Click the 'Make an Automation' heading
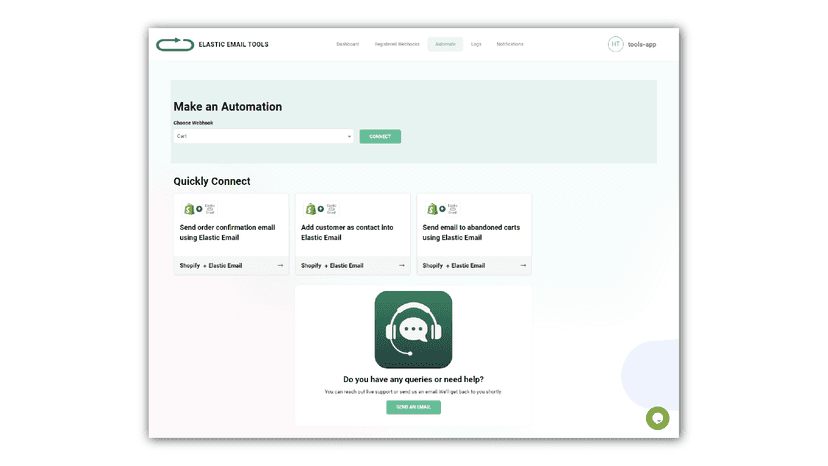828x466 pixels. pyautogui.click(x=228, y=107)
